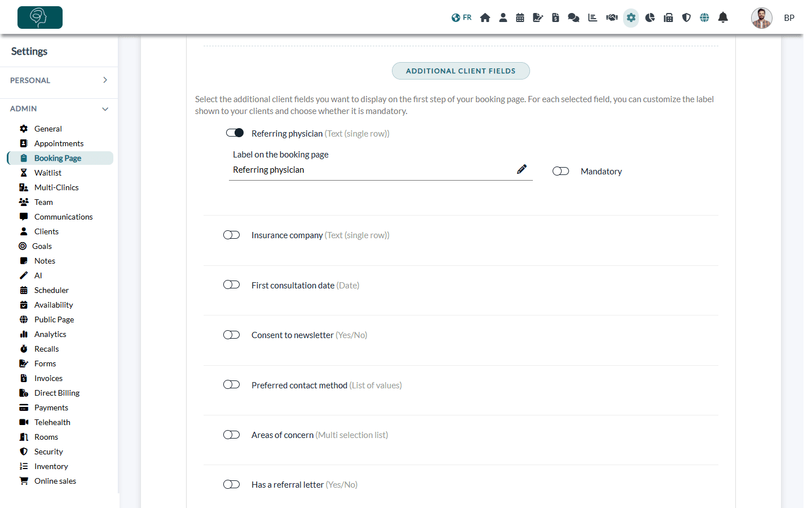Click the settings gear icon in top bar
This screenshot has height=508, width=812.
[631, 17]
